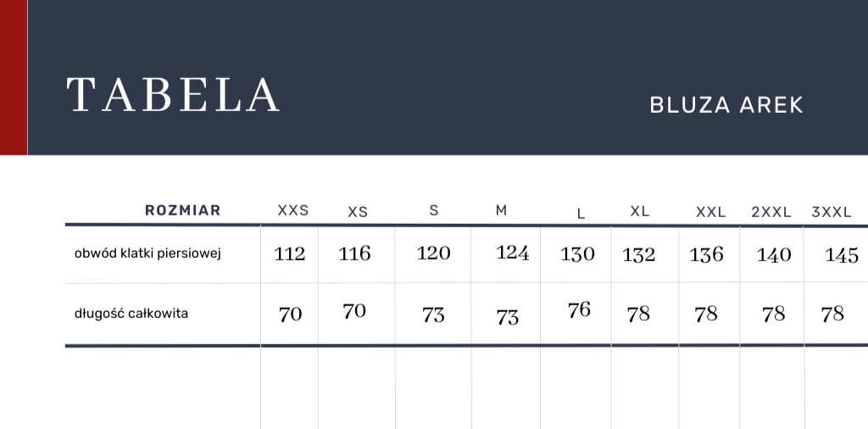Click the red vertical stripe in header
The height and width of the screenshot is (429, 868).
[x=14, y=77]
